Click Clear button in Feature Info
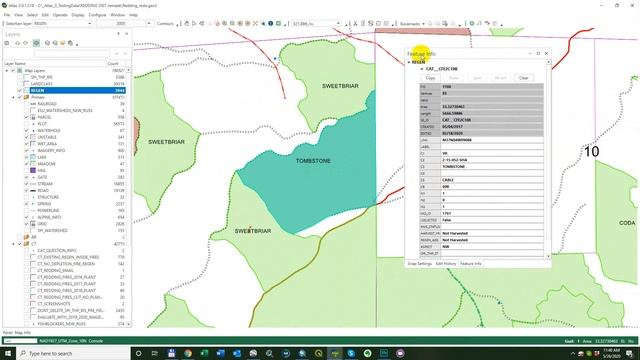The height and width of the screenshot is (360, 640). [x=524, y=78]
